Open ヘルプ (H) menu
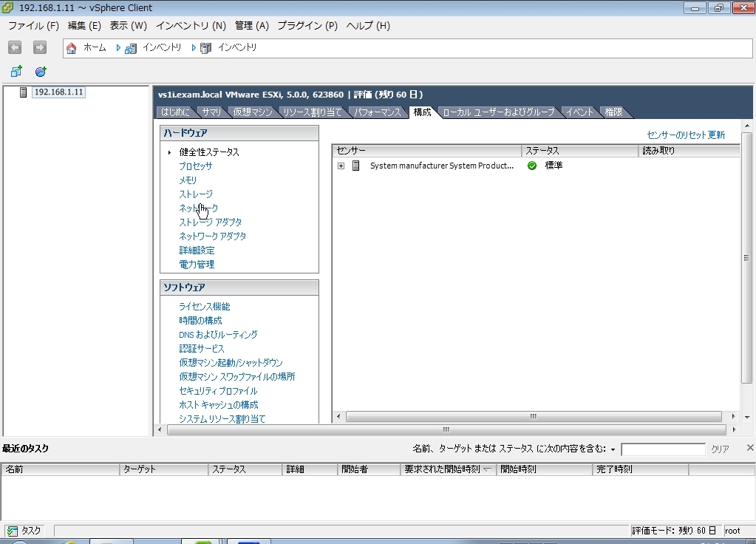The image size is (756, 544). click(x=368, y=26)
